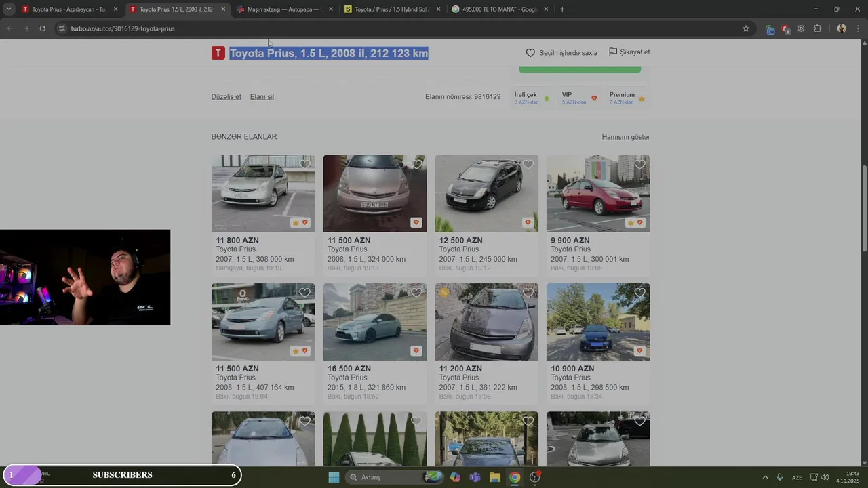This screenshot has height=488, width=868.
Task: Open the 10 900 AZN blue Prius thumbnail
Action: click(598, 322)
